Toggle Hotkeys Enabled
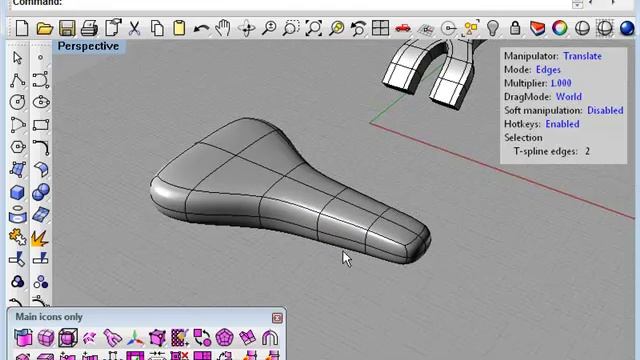 point(562,124)
